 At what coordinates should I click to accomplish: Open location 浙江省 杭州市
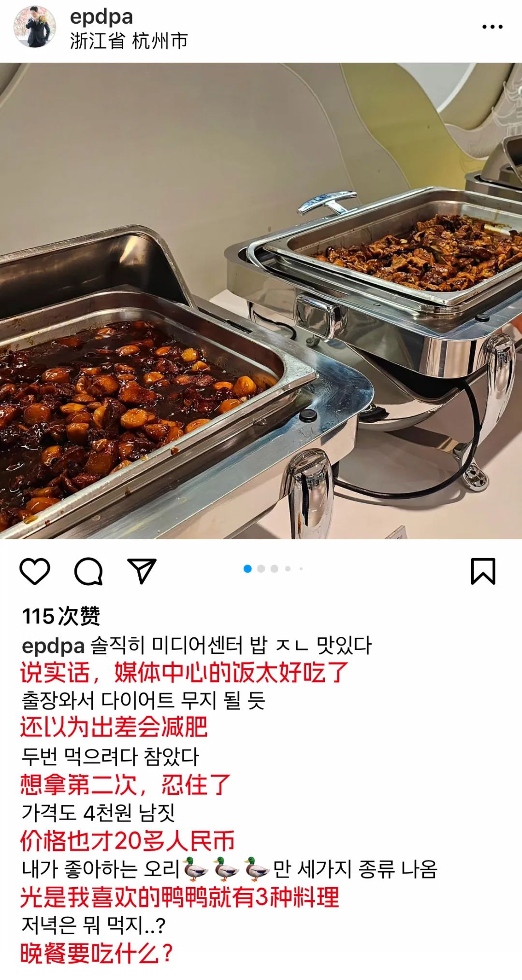[129, 41]
